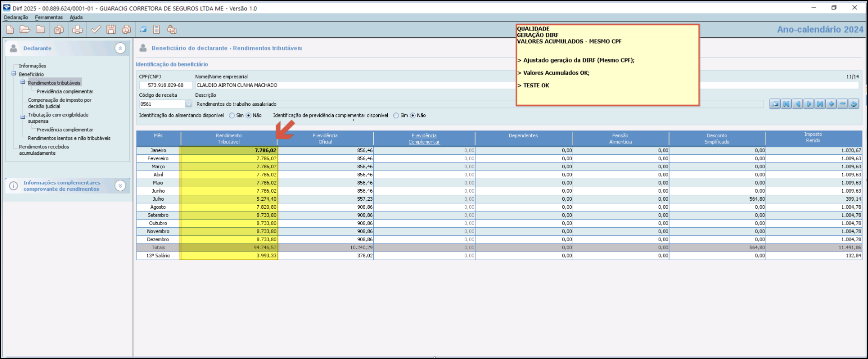The width and height of the screenshot is (868, 359).
Task: Click the multiple-diskettes copy icon
Action: click(59, 29)
